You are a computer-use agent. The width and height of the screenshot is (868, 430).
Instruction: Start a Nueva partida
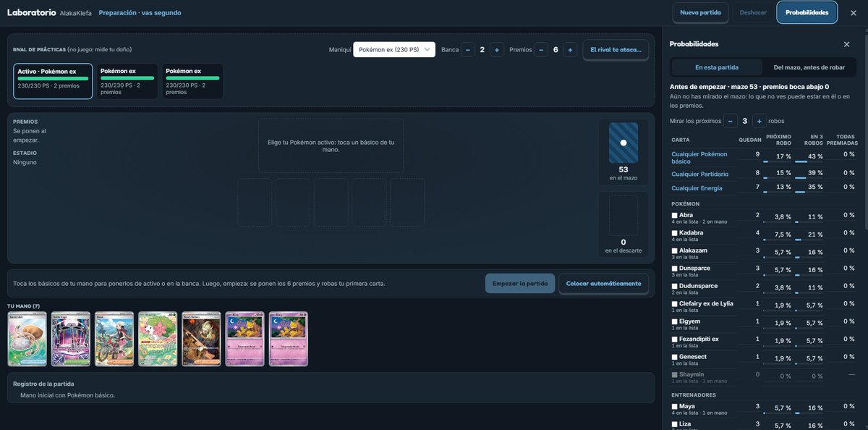(x=700, y=12)
